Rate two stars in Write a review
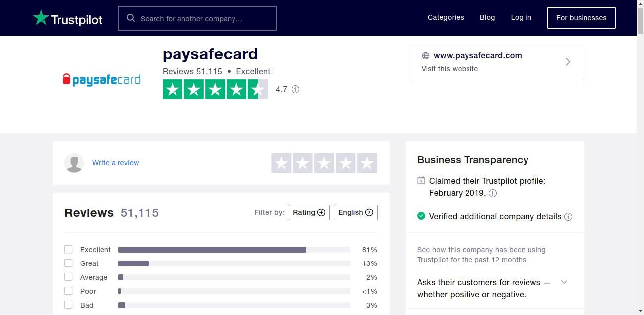 pyautogui.click(x=302, y=163)
